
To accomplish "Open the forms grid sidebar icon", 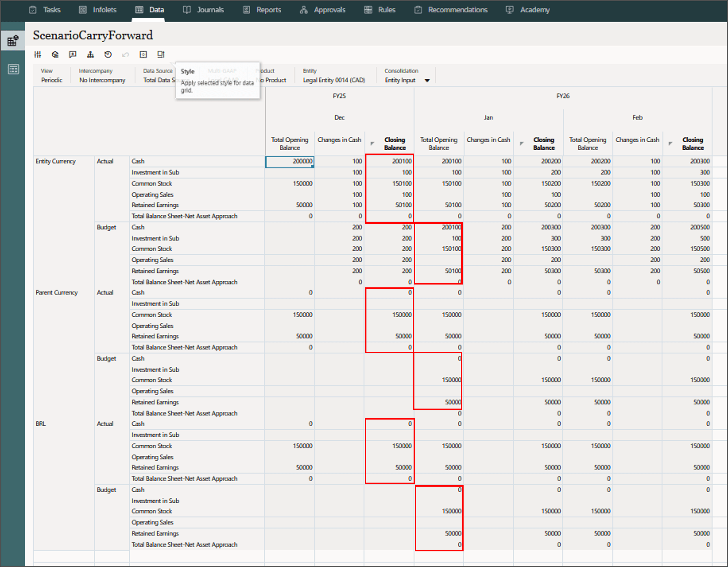I will [x=13, y=41].
